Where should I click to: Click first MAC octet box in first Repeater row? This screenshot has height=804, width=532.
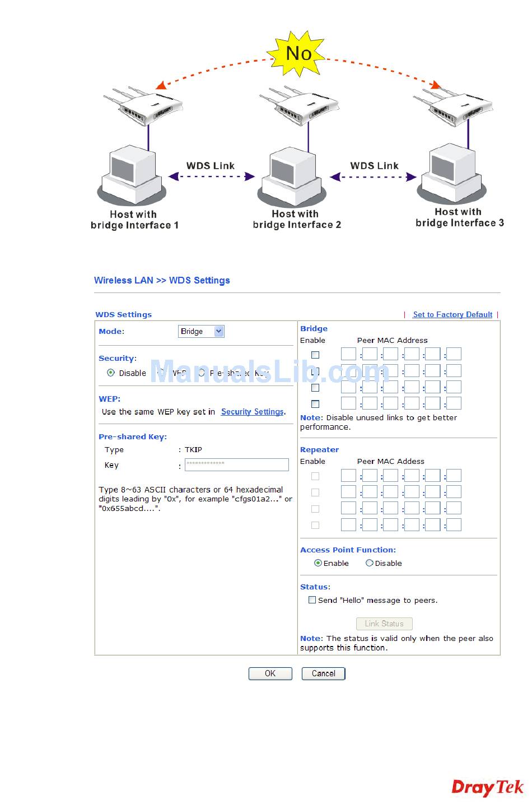pos(348,476)
